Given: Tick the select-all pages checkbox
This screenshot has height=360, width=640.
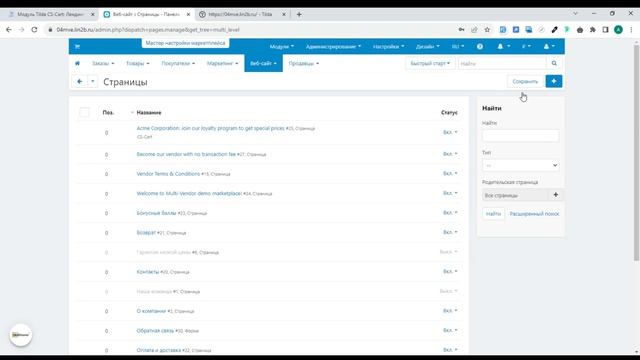Looking at the screenshot, I should click(84, 112).
